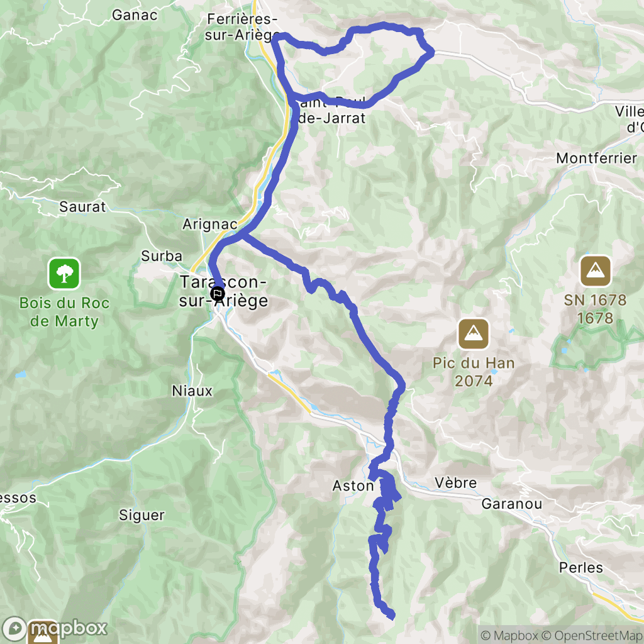The width and height of the screenshot is (644, 644).
Task: Select the Garanou village label
Action: pos(512,504)
